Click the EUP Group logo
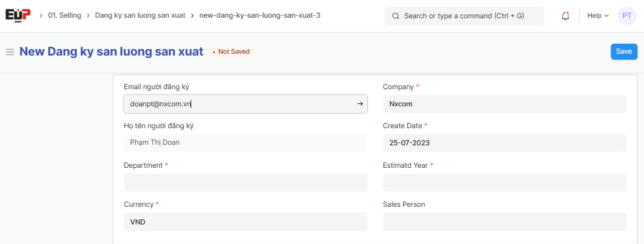This screenshot has width=644, height=244. pos(18,16)
